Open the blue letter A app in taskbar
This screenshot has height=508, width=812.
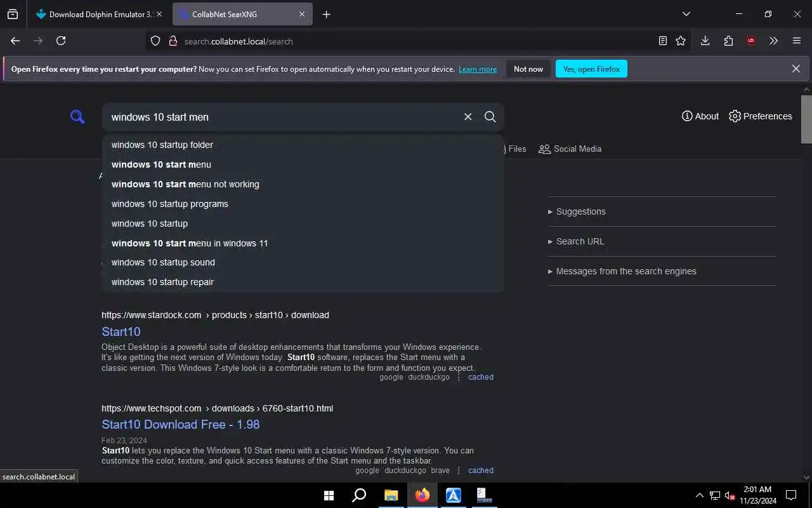tap(453, 495)
